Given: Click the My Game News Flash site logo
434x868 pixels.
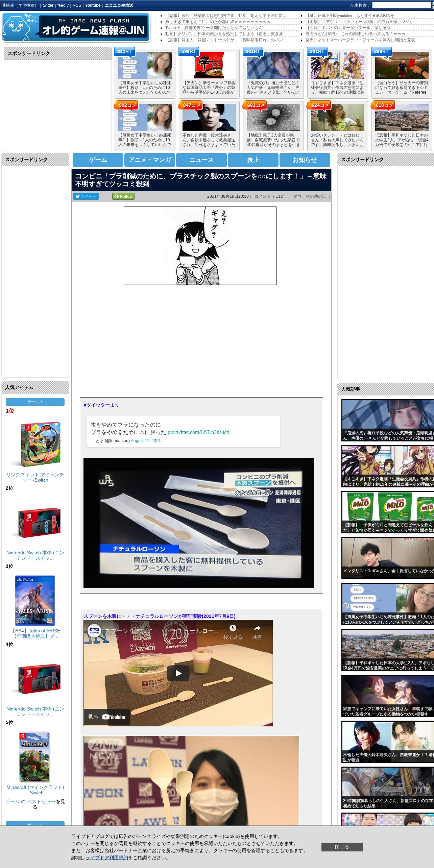Looking at the screenshot, I should click(76, 27).
